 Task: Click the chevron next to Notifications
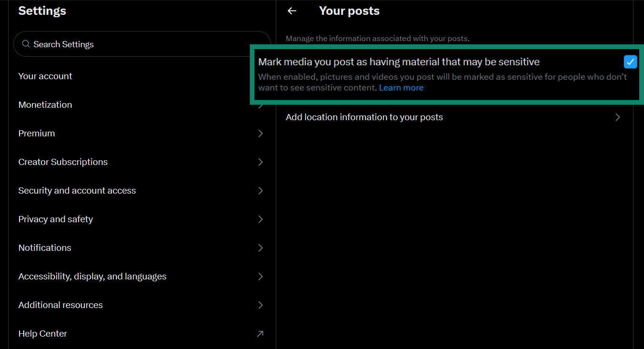261,248
